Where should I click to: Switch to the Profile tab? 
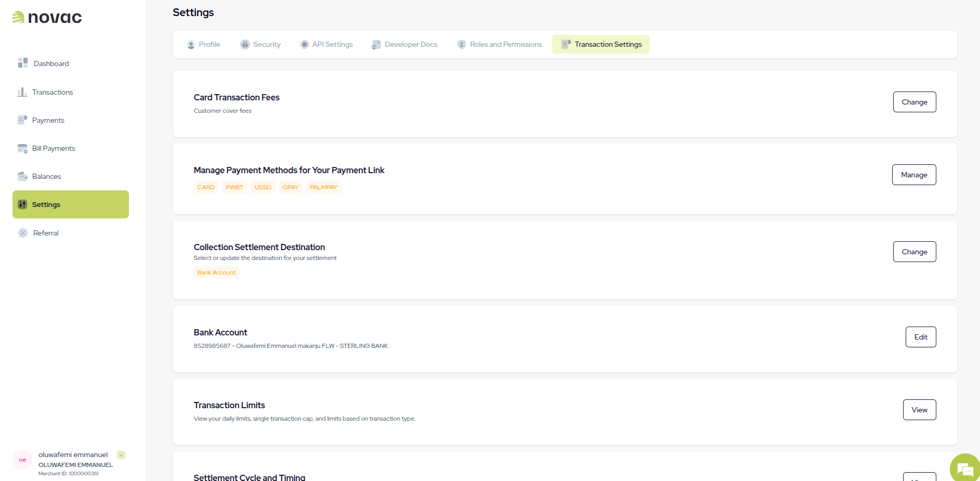[x=204, y=44]
